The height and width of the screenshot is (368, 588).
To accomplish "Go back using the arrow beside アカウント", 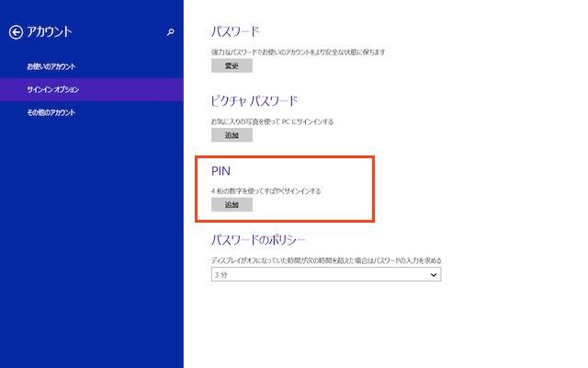I will 16,32.
